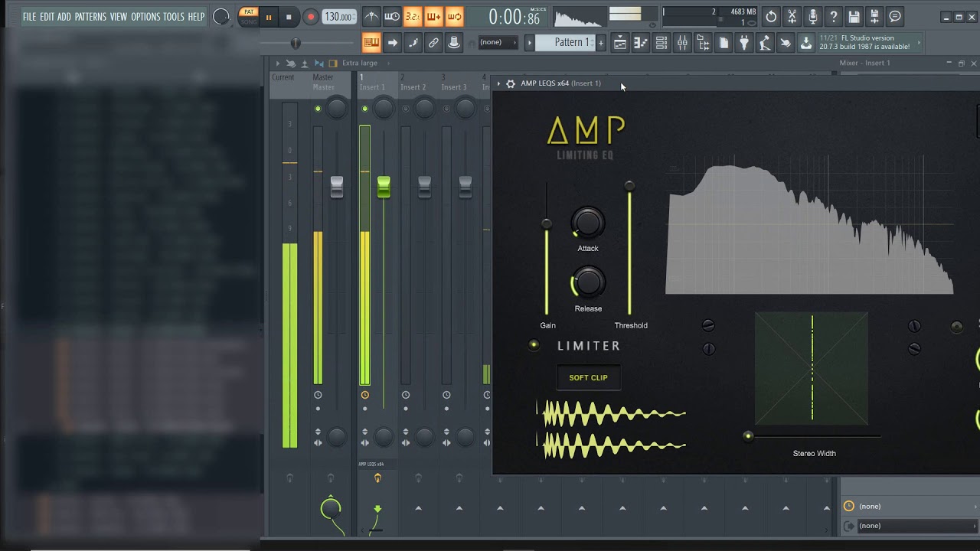Open AMP LEQS plugin options arrow
The image size is (980, 551).
coord(498,83)
